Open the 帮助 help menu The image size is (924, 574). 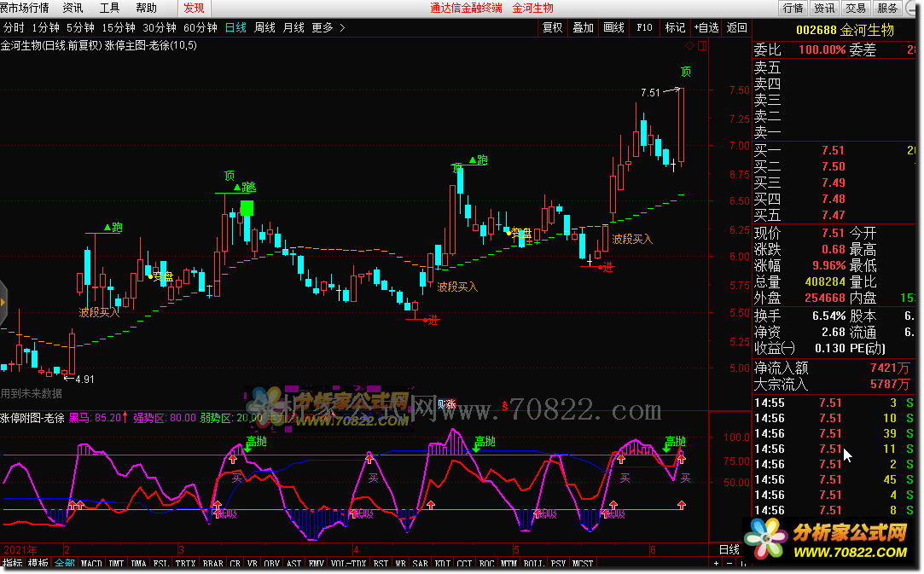[146, 8]
